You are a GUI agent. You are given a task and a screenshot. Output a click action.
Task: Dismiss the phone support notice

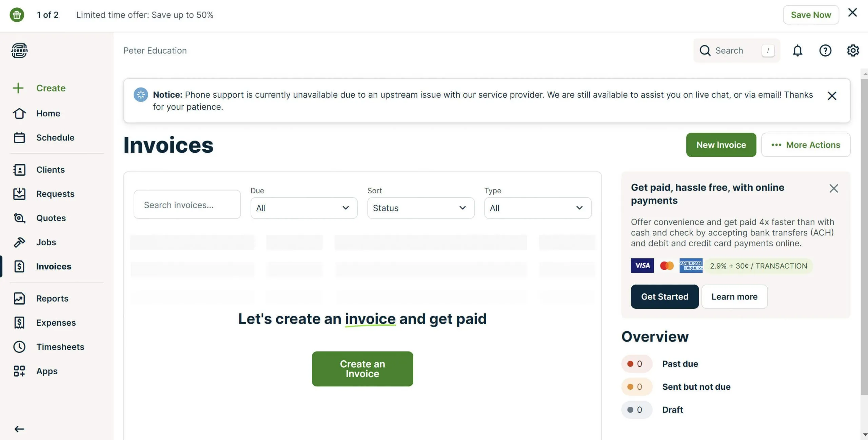[832, 95]
